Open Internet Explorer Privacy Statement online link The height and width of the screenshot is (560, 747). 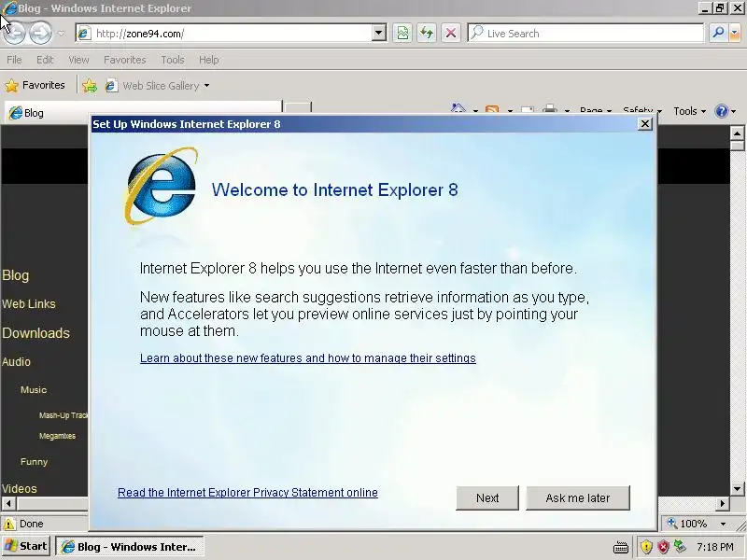pos(247,493)
